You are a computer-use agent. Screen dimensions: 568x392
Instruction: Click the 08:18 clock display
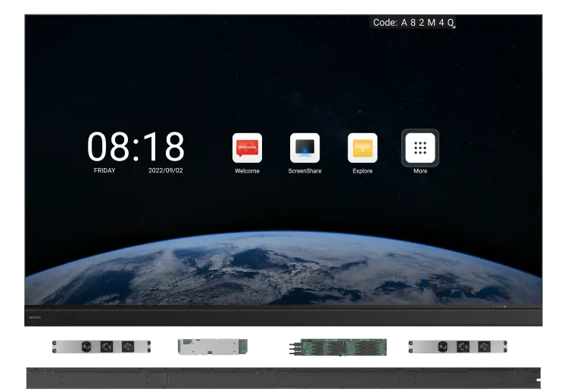(136, 146)
